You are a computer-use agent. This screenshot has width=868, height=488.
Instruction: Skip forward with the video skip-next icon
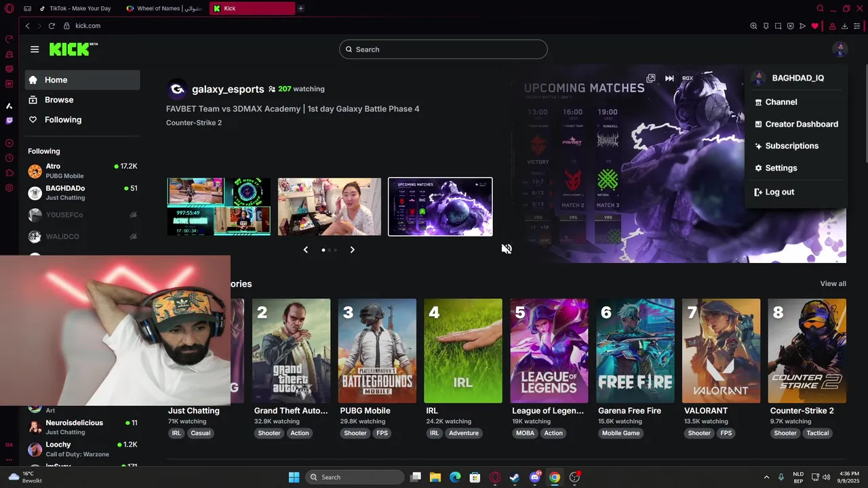tap(669, 78)
